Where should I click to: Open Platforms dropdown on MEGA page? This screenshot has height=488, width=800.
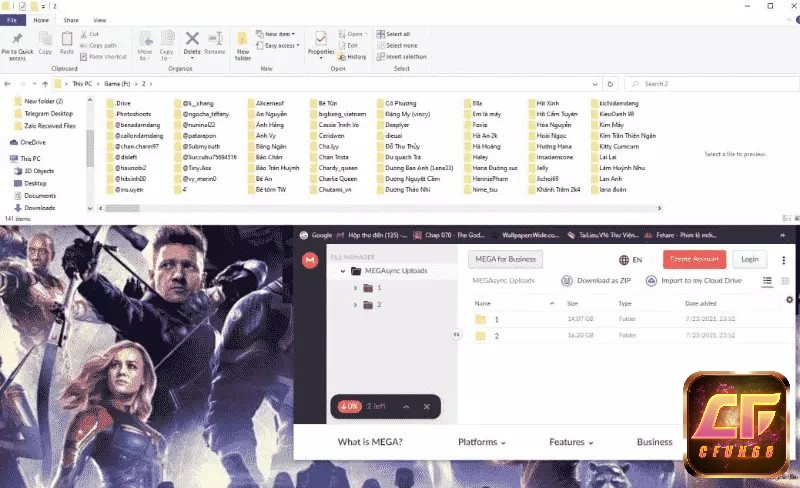(x=482, y=442)
